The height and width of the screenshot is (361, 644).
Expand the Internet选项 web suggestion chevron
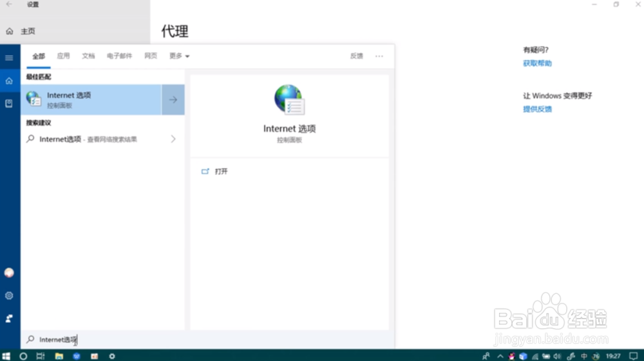point(173,139)
